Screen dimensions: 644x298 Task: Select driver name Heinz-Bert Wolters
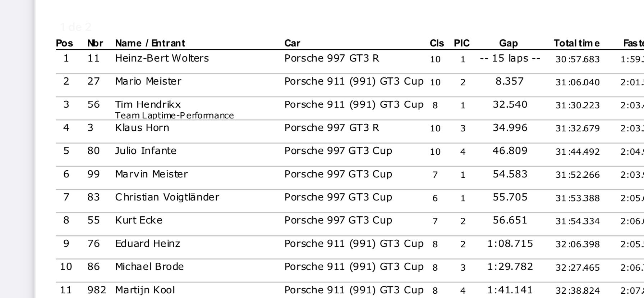click(162, 58)
